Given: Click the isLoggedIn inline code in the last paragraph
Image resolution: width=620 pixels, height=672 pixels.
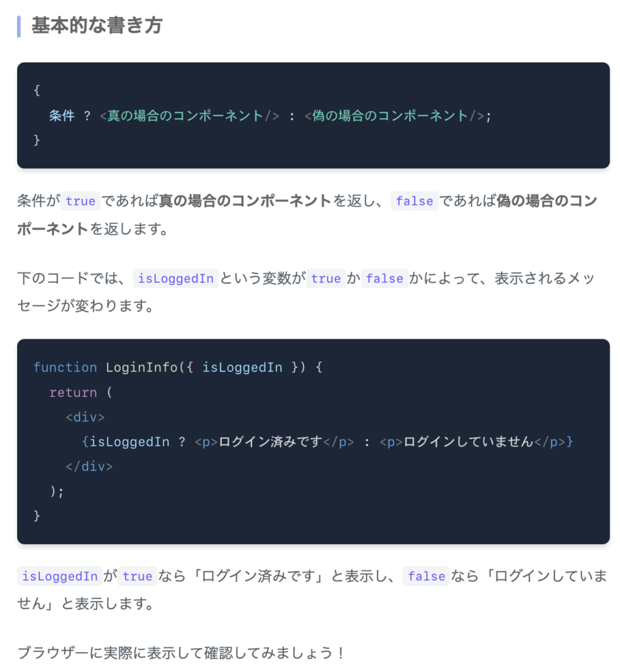Looking at the screenshot, I should pyautogui.click(x=60, y=576).
